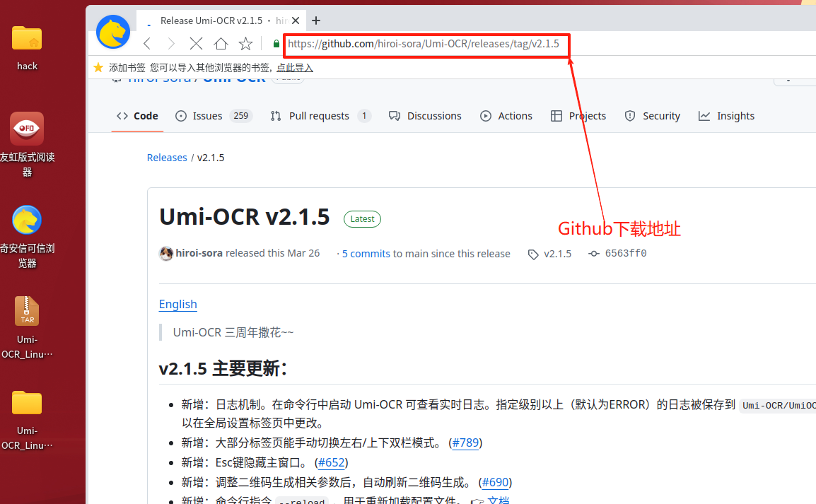Screen dimensions: 816x504
Task: Click the Umi-OCR 三周年撒花 quote text
Action: pyautogui.click(x=233, y=332)
